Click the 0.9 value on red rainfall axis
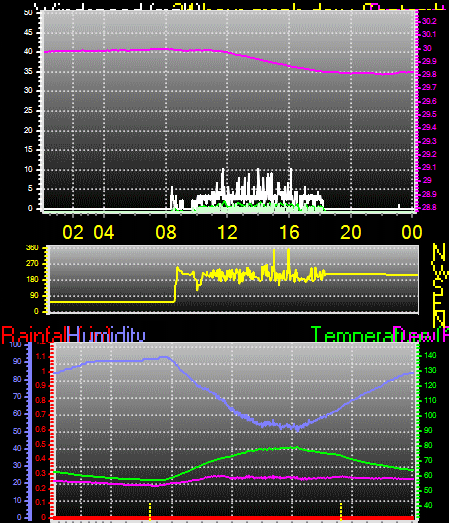The image size is (449, 523). [41, 386]
